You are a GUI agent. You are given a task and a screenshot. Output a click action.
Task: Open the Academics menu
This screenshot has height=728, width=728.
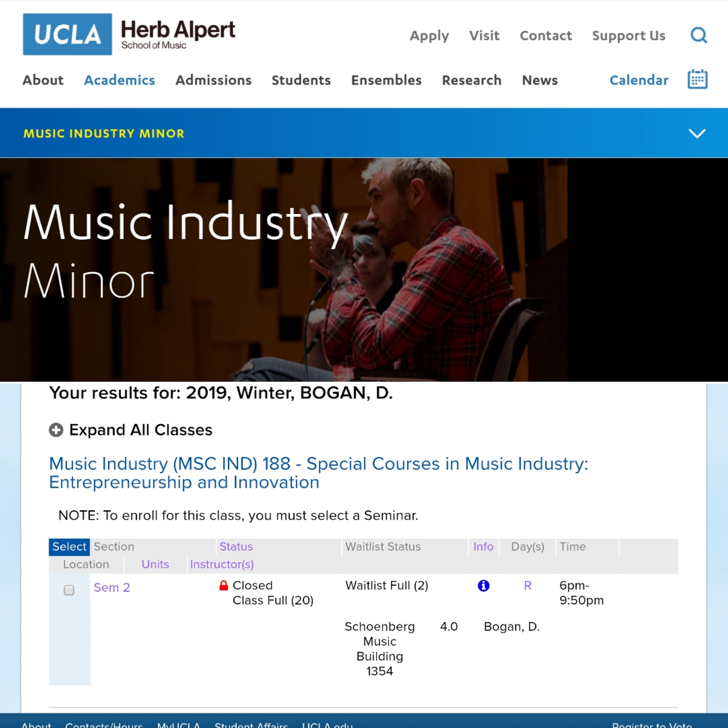(x=119, y=80)
